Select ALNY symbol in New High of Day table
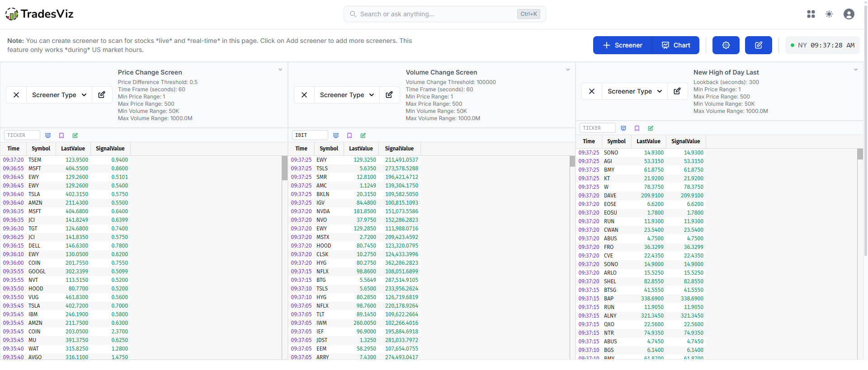This screenshot has height=370, width=868. [610, 316]
